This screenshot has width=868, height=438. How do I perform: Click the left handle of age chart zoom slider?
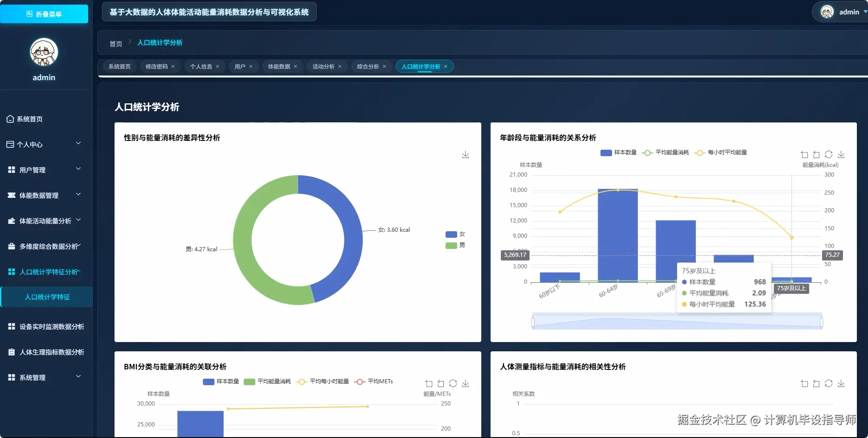(x=533, y=322)
